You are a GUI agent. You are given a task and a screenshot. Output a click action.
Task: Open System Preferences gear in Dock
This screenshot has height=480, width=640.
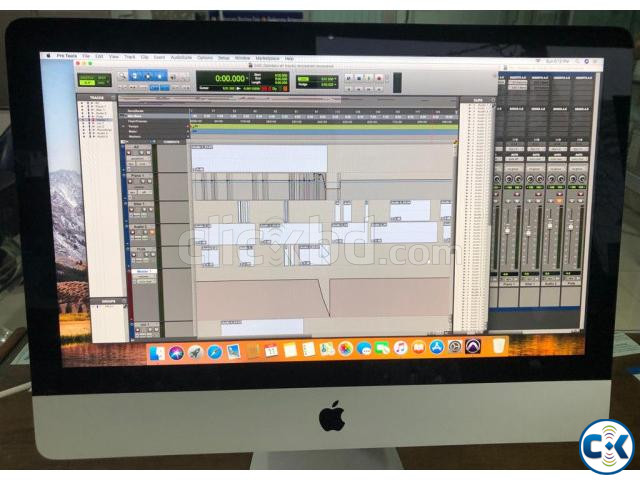point(454,347)
